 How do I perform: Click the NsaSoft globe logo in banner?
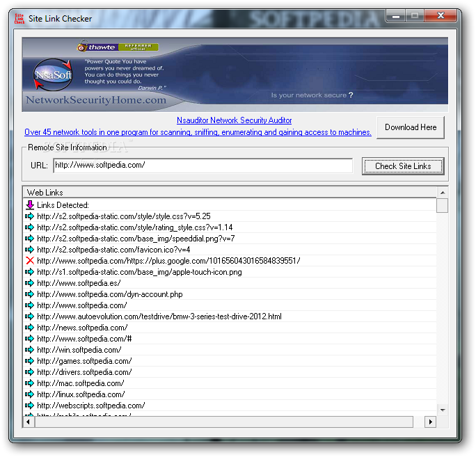53,74
